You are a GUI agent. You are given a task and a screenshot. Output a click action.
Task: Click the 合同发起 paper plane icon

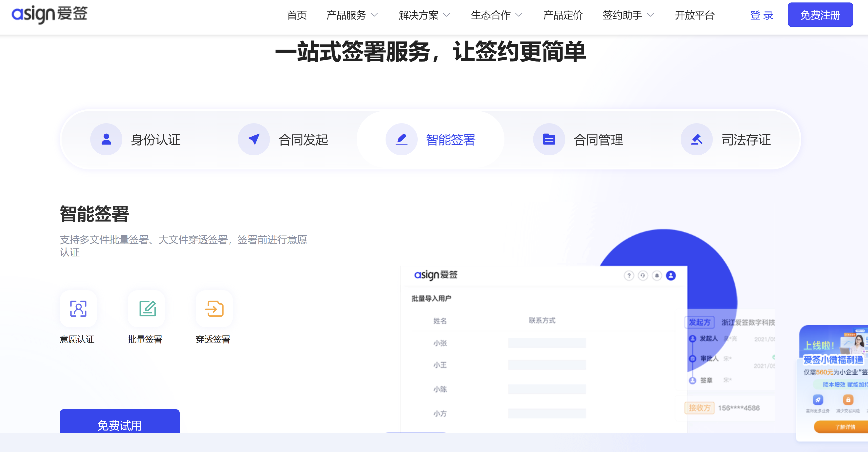254,139
